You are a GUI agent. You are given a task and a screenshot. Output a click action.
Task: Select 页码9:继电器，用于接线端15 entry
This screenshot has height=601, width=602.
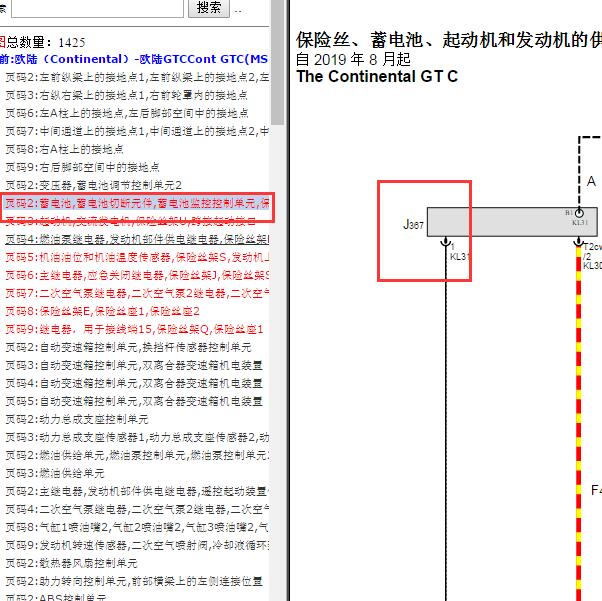134,329
